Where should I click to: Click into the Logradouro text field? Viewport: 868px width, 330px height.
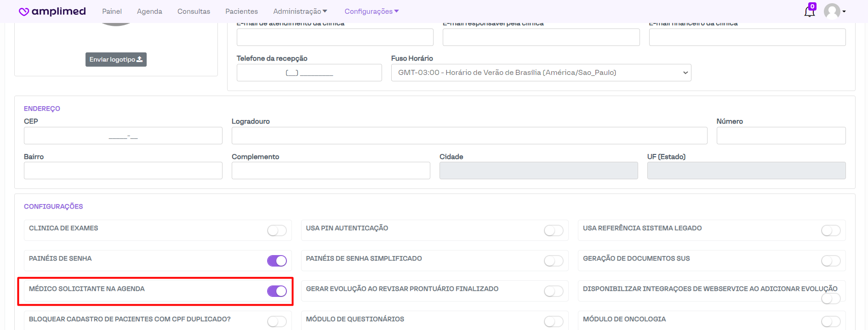469,136
